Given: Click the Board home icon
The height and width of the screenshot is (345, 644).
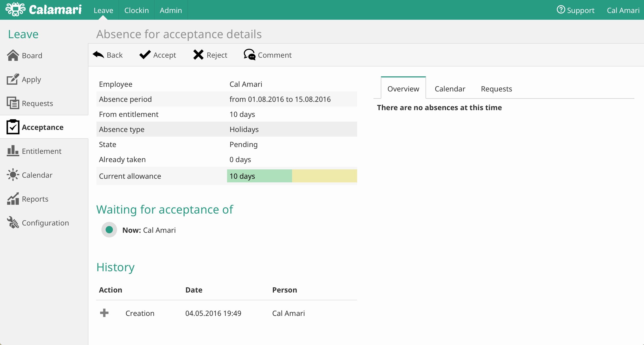Looking at the screenshot, I should pyautogui.click(x=13, y=55).
